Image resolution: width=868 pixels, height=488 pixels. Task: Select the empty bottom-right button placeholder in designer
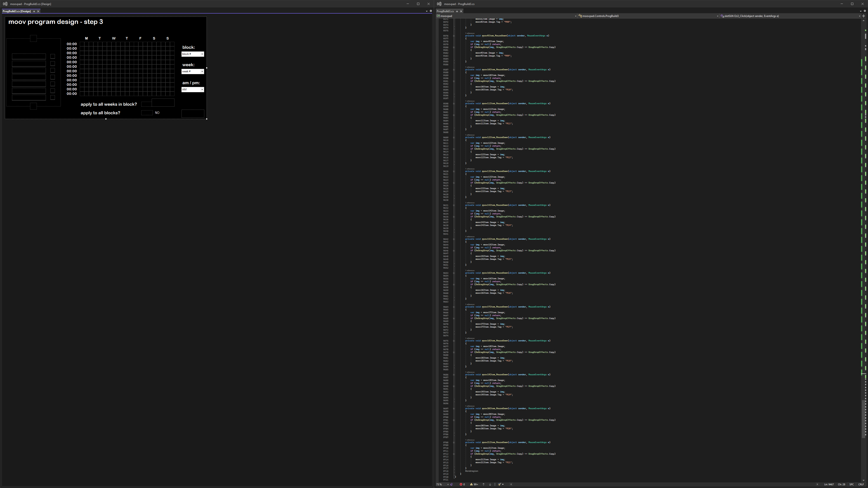[193, 114]
